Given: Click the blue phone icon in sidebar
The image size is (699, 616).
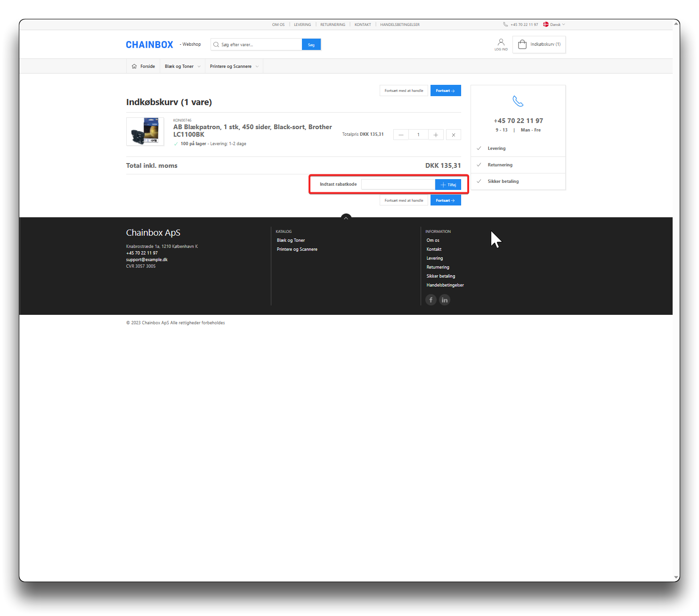Looking at the screenshot, I should (518, 101).
